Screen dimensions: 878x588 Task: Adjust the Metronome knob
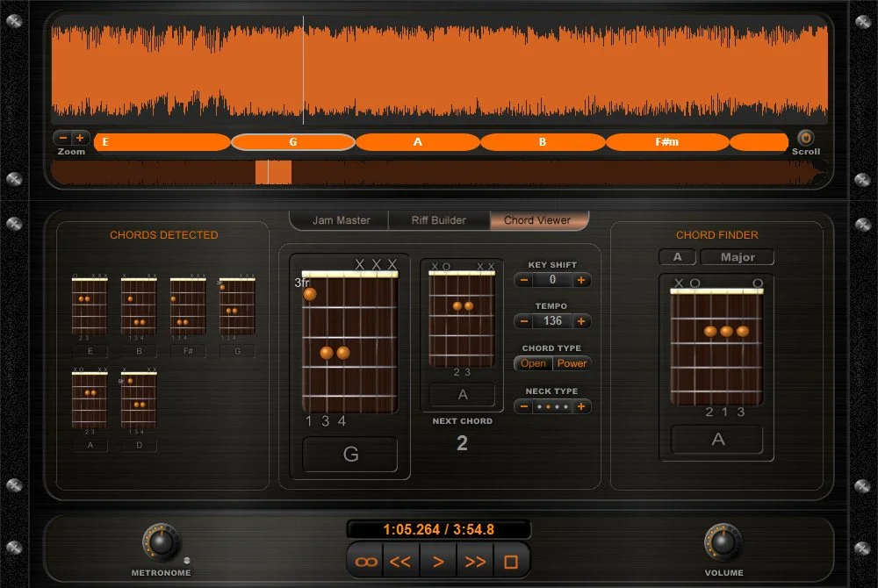pyautogui.click(x=162, y=542)
